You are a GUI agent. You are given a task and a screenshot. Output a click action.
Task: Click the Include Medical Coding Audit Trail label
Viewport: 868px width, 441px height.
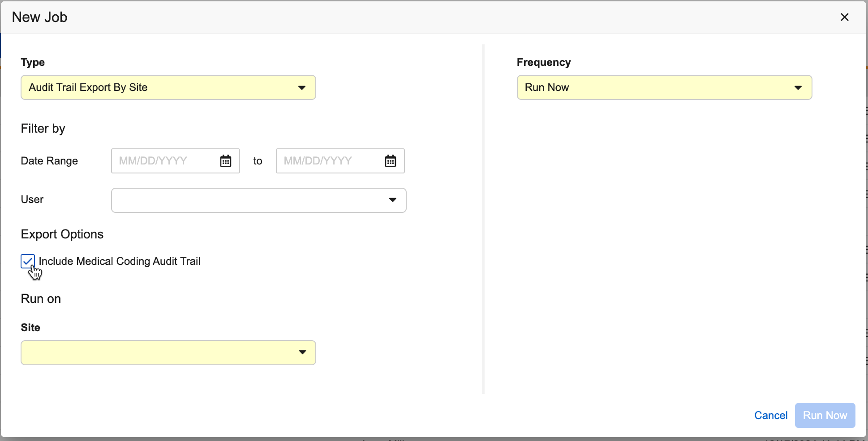click(x=120, y=261)
